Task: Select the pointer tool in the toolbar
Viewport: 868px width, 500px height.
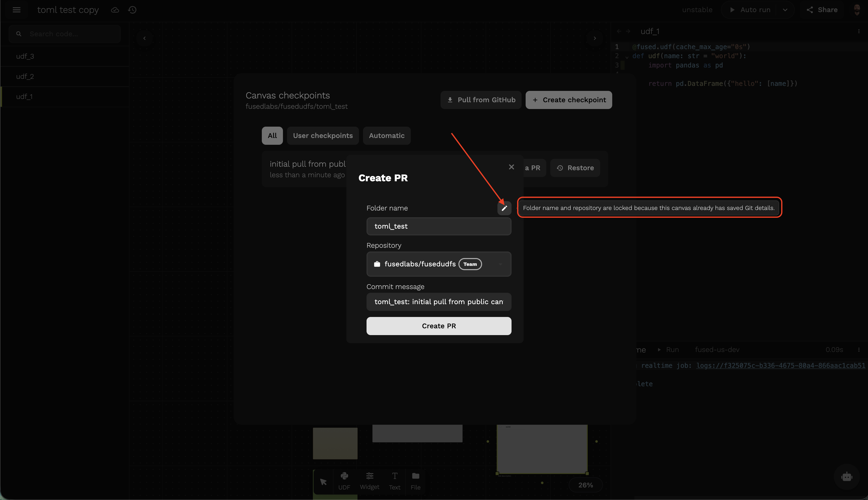Action: (323, 482)
